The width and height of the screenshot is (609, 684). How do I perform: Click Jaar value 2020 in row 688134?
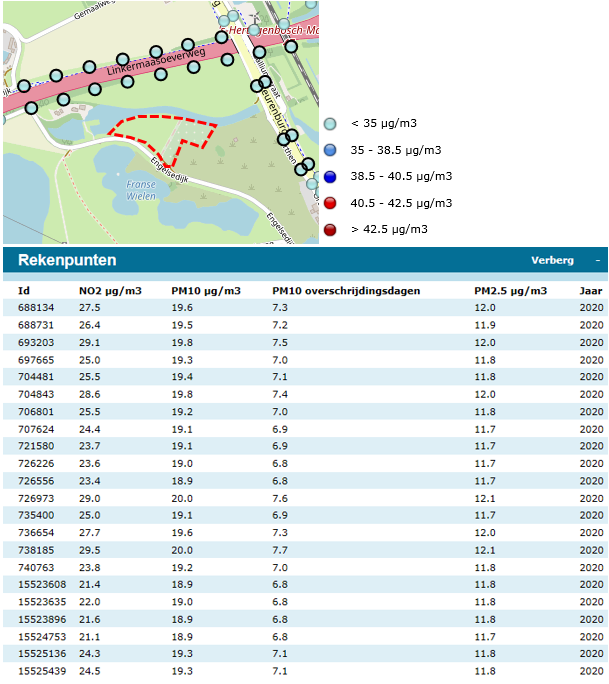point(591,308)
